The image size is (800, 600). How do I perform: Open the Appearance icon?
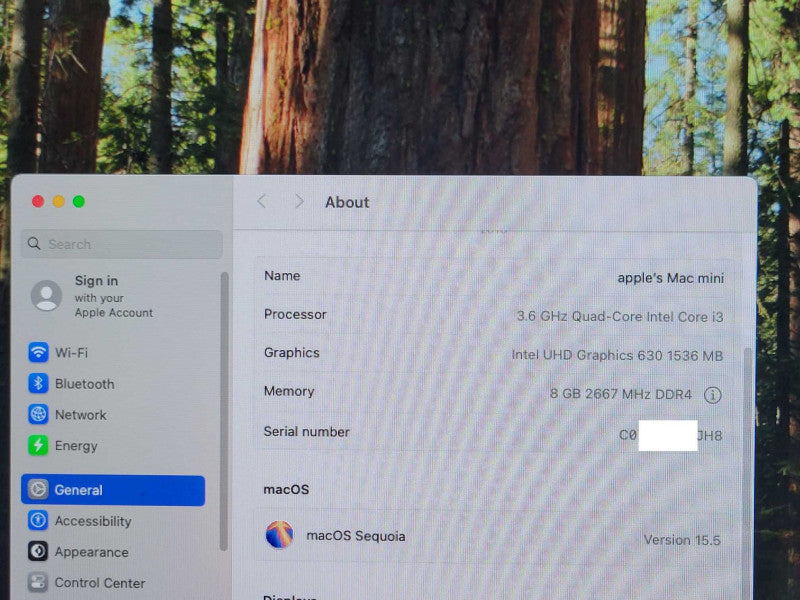pyautogui.click(x=38, y=552)
